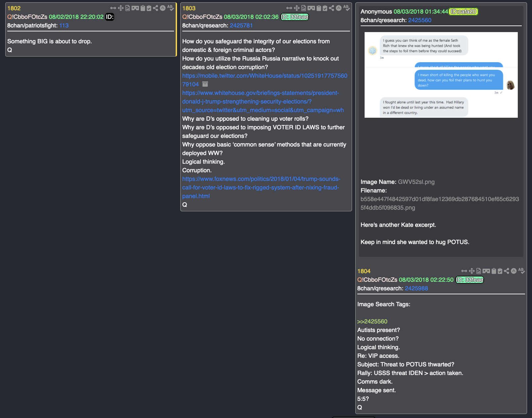This screenshot has width=532, height=418.
Task: Open the mobile.twitter.com WhiteHouse status link
Action: (x=265, y=80)
